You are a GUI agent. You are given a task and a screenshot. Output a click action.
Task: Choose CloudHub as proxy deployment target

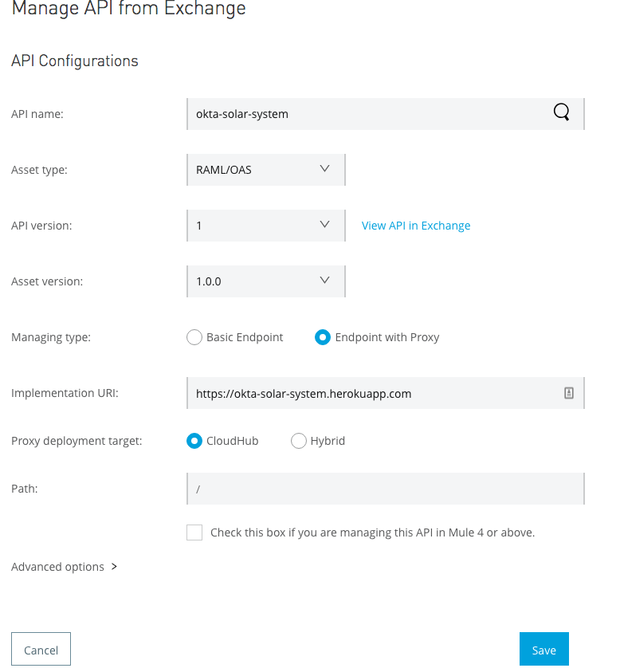[194, 441]
